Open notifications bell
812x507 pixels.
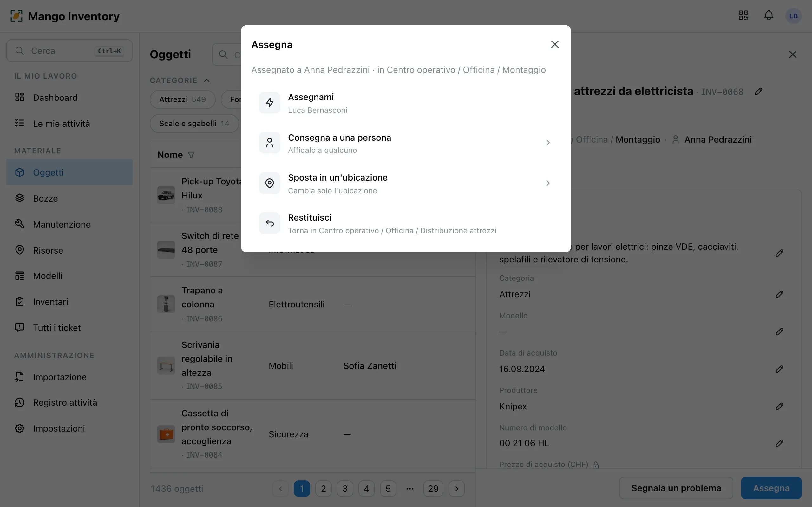pos(769,16)
